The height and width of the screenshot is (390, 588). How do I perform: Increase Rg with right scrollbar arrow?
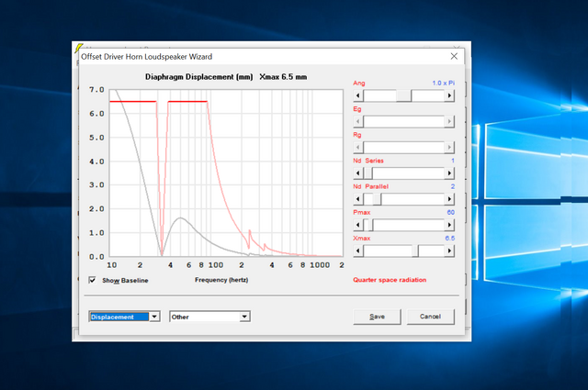pos(449,147)
